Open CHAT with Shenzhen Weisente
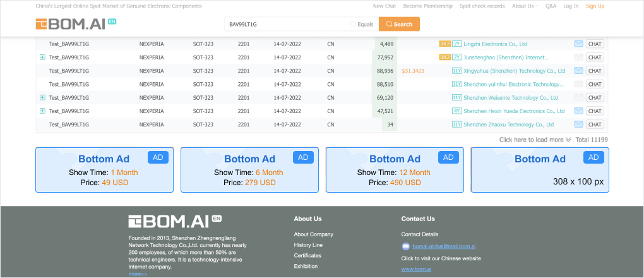 click(595, 97)
